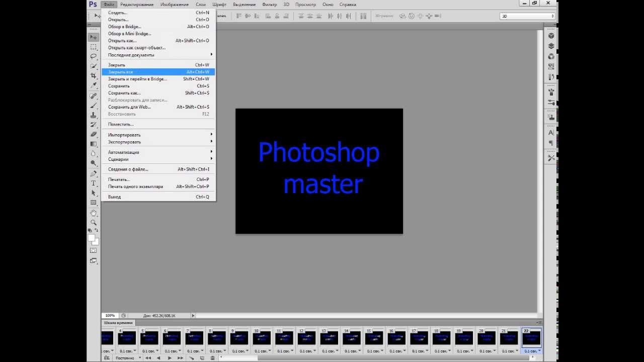Viewport: 644px width, 362px height.
Task: Go to the next animation frame
Action: [x=180, y=358]
